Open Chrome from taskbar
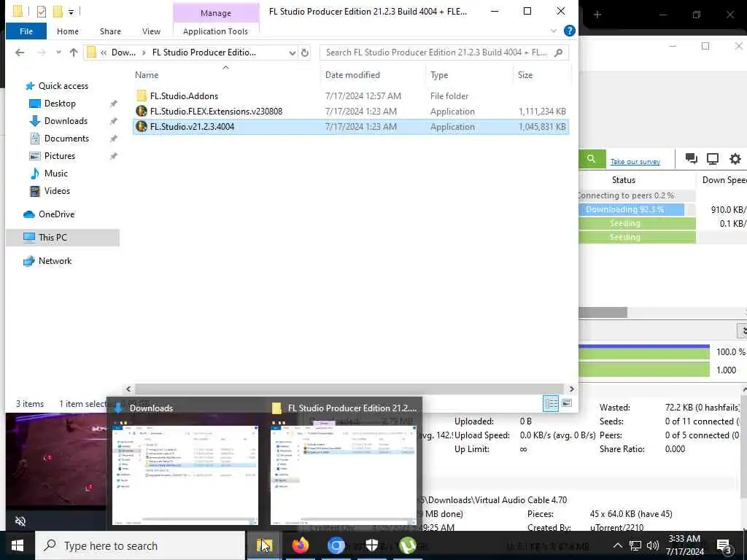 [336, 545]
